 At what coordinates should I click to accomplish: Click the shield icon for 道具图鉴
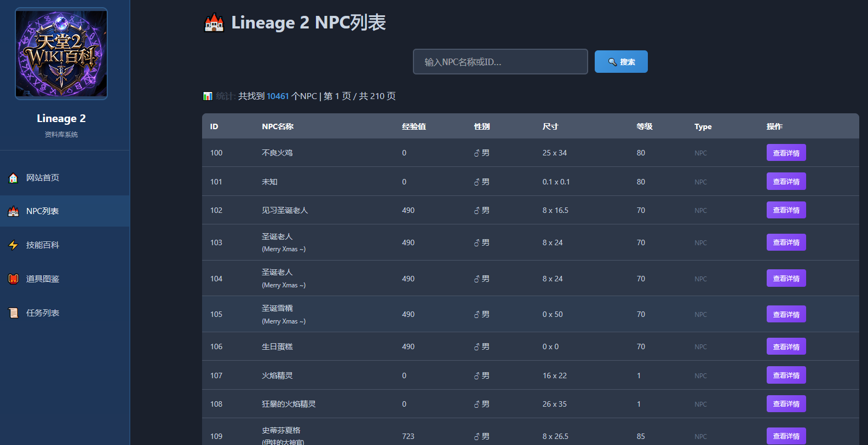[13, 279]
